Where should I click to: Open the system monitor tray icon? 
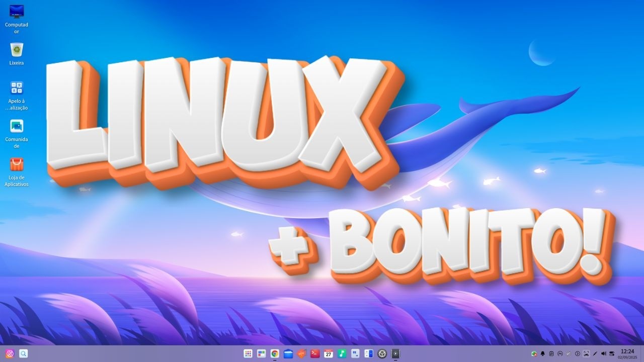click(x=560, y=353)
